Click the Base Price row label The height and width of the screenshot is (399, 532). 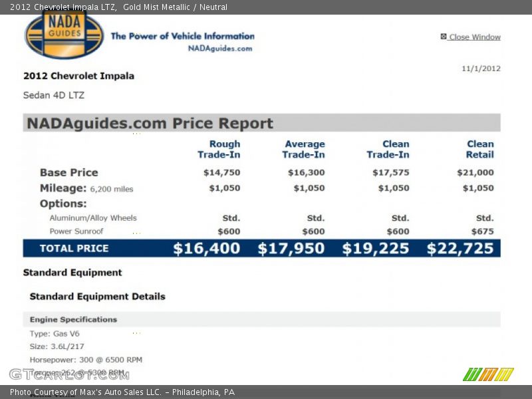tap(68, 173)
